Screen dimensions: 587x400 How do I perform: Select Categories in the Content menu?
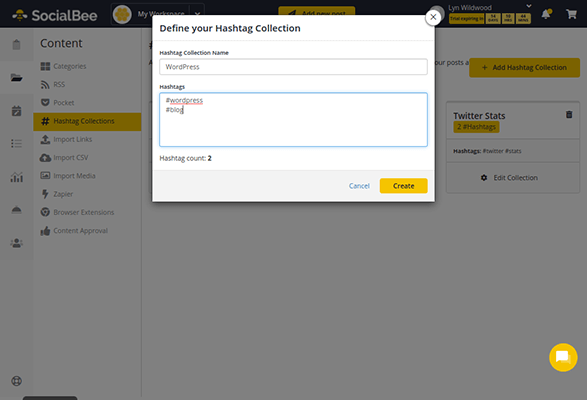pyautogui.click(x=70, y=66)
